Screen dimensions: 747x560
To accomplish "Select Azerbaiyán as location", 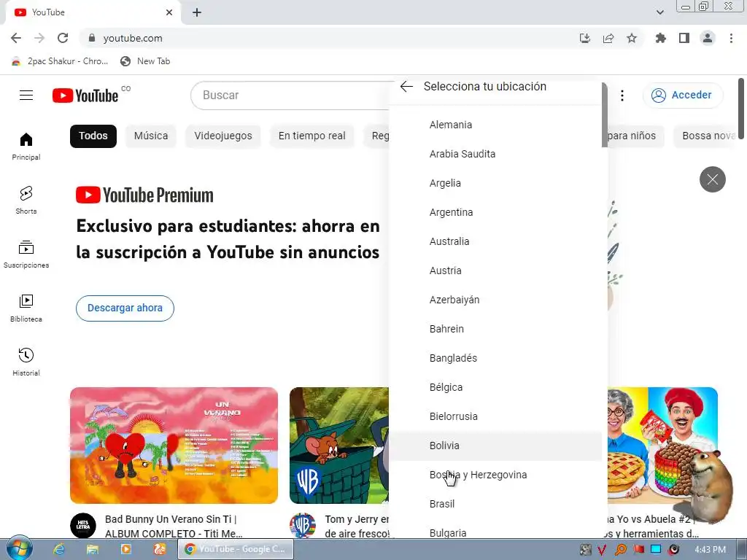I will point(495,300).
